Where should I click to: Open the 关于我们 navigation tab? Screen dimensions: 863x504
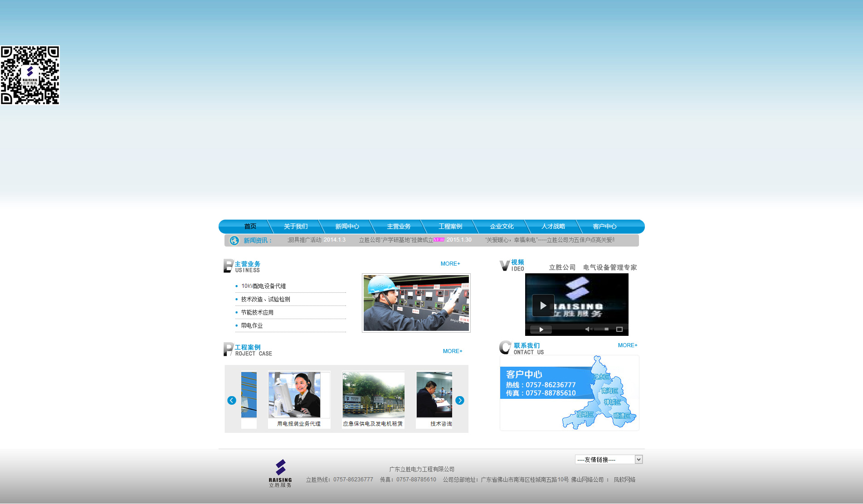tap(296, 227)
